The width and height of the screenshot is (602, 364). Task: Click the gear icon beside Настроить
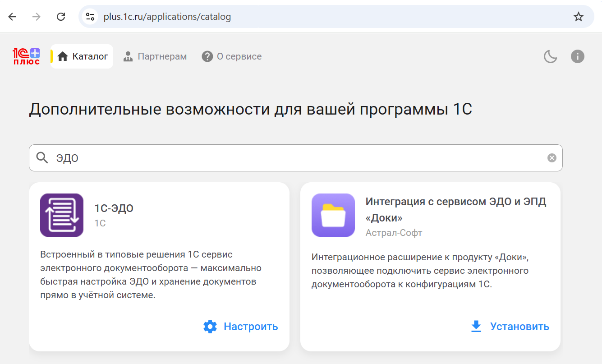tap(210, 327)
